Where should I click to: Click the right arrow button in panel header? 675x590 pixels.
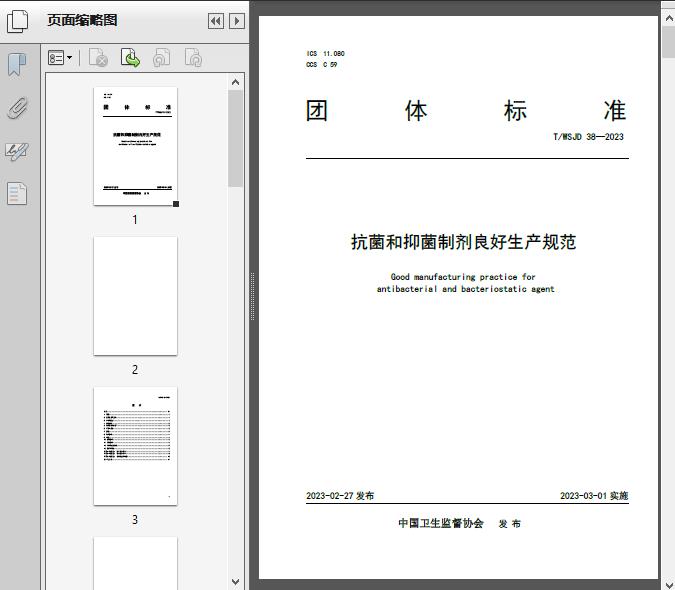(237, 21)
